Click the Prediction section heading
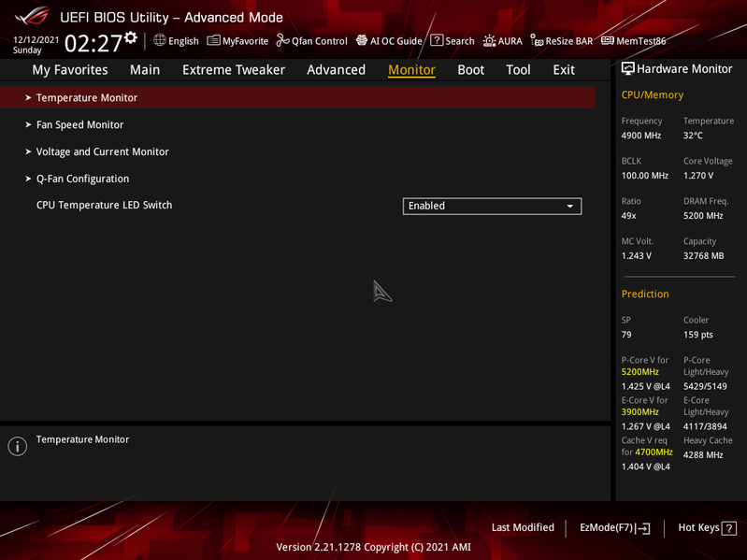Image resolution: width=747 pixels, height=560 pixels. tap(645, 294)
